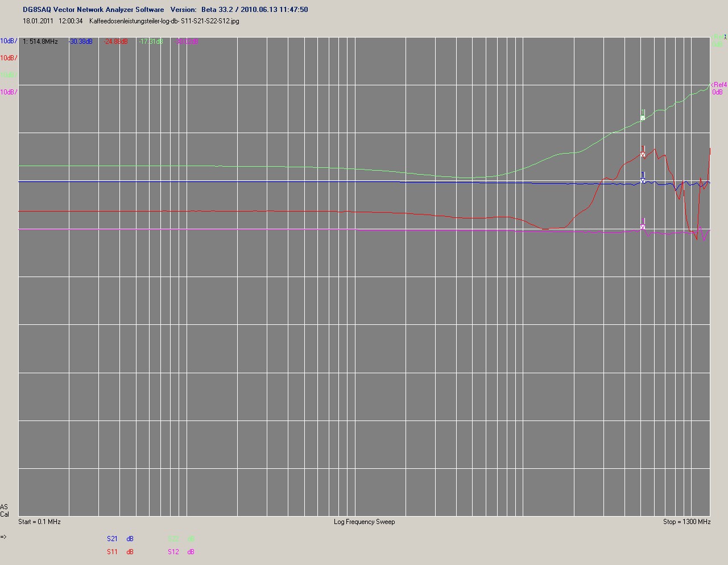Select the red S11 trace label
This screenshot has height=565, width=728.
coord(112,552)
